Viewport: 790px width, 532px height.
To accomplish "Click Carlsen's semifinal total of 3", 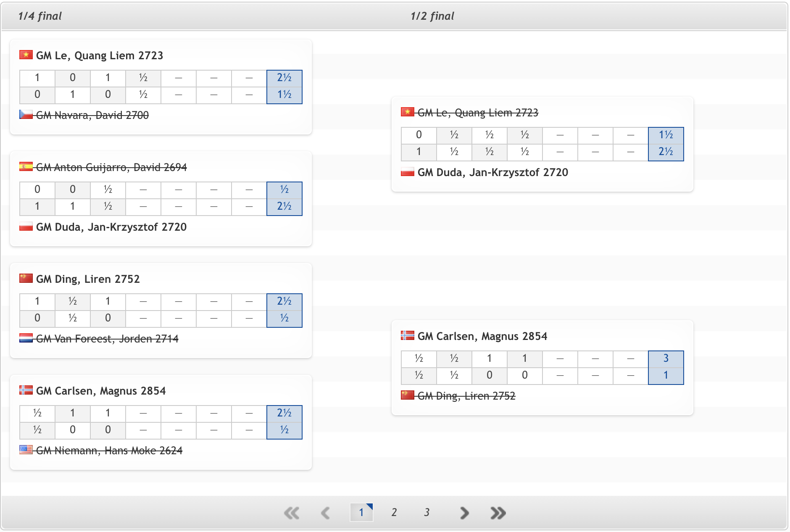I will coord(666,359).
